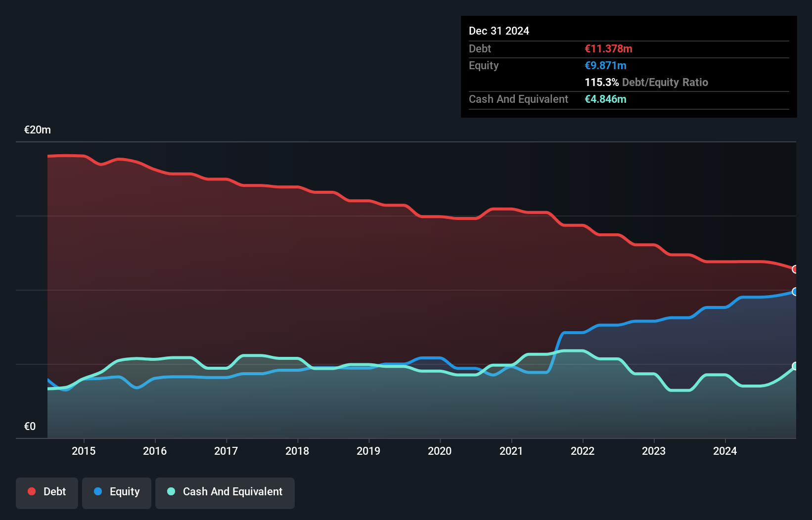Click the 2022 x-axis label

(583, 451)
